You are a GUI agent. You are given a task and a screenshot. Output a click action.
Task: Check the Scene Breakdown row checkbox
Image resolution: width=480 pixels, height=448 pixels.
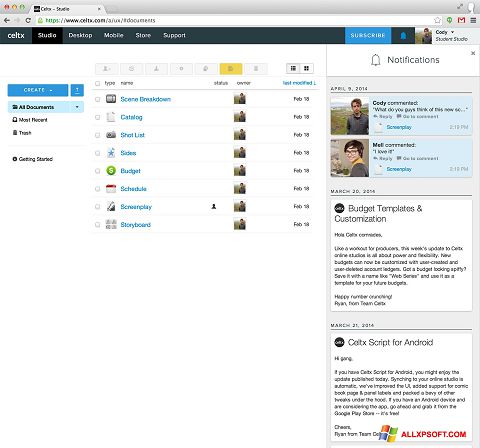click(x=97, y=99)
